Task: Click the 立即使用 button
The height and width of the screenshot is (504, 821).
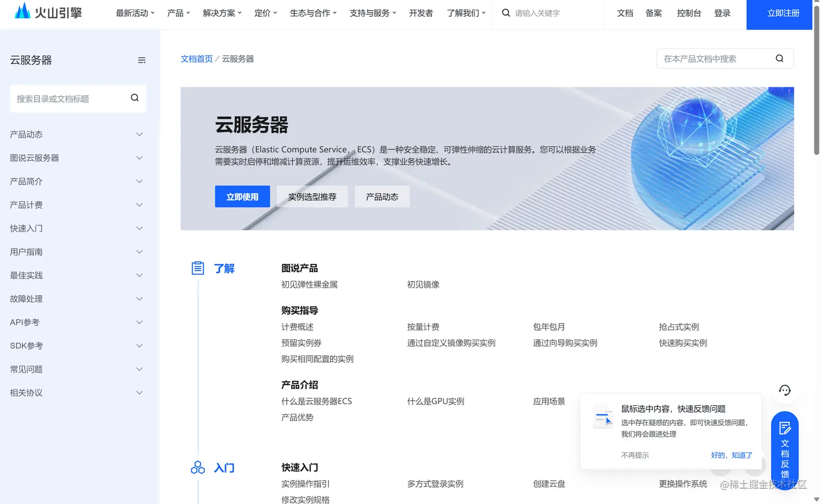Action: coord(242,197)
